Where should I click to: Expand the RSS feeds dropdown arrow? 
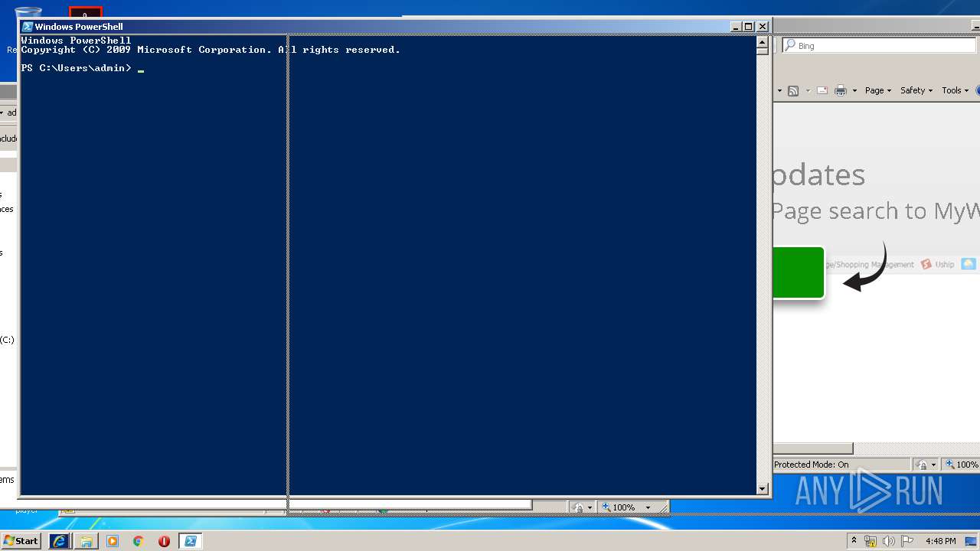coord(807,90)
